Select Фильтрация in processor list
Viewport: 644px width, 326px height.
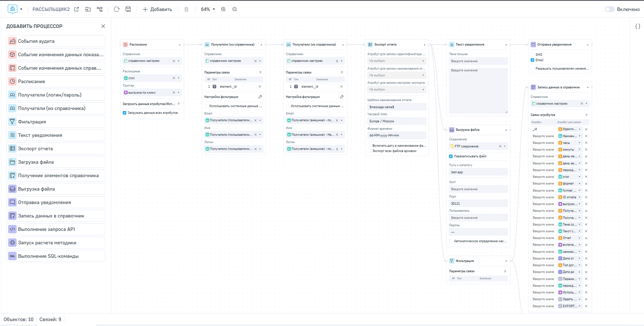pyautogui.click(x=56, y=122)
